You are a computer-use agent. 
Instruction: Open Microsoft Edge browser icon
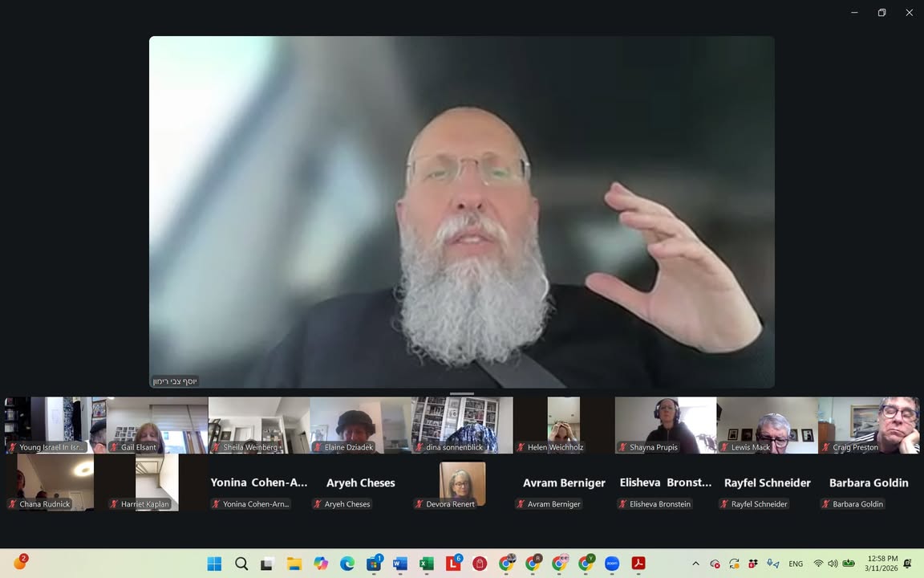click(x=347, y=564)
